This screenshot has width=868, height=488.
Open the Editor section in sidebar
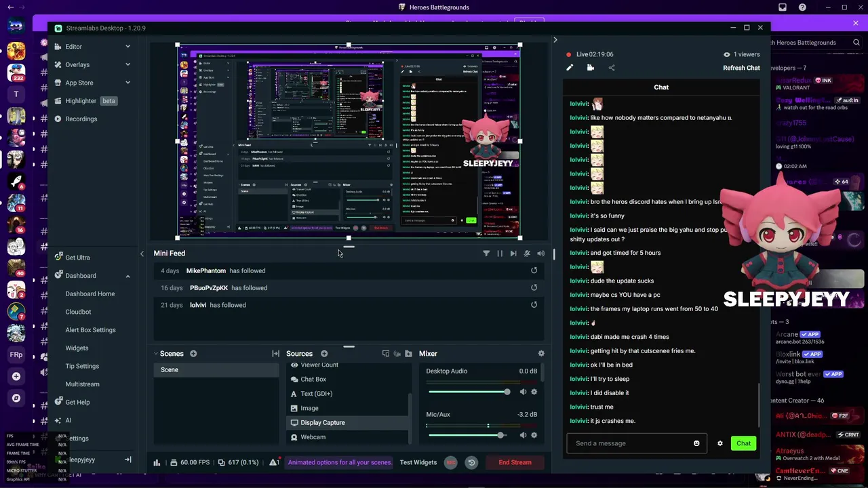pyautogui.click(x=73, y=47)
